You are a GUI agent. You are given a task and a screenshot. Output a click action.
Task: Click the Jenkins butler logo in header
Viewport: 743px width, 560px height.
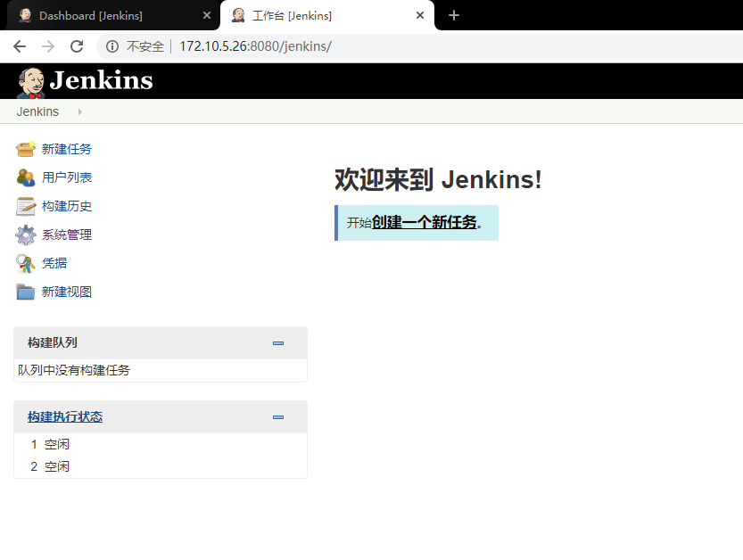pos(31,82)
